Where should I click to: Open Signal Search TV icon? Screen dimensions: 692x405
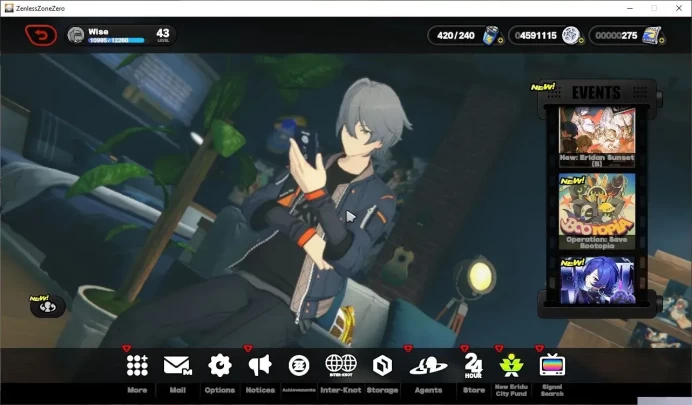click(x=552, y=365)
